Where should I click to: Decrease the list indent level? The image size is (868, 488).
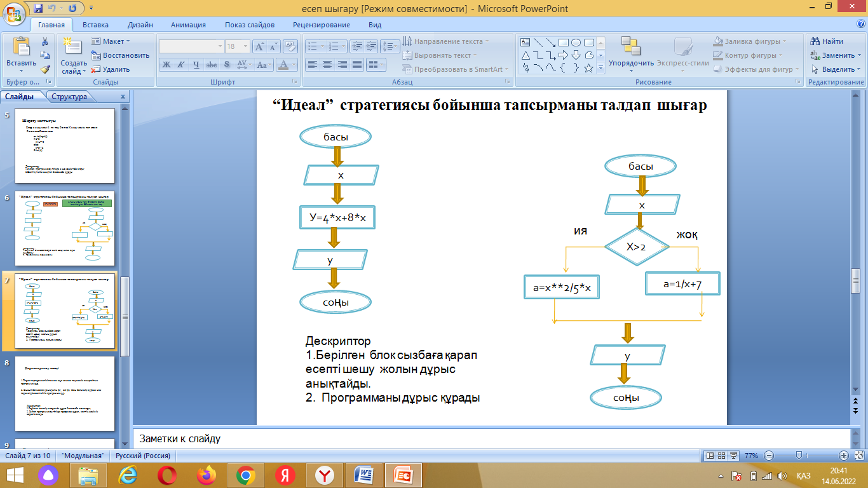(356, 46)
